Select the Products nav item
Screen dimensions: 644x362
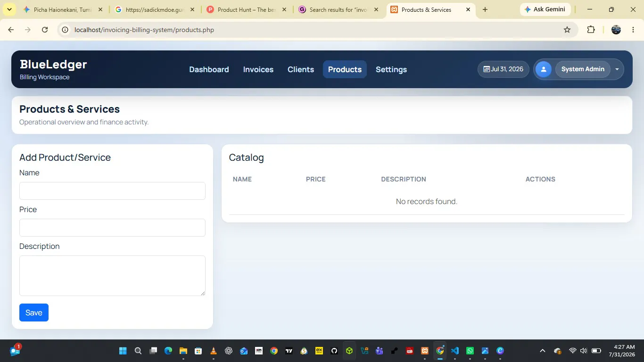(x=345, y=69)
